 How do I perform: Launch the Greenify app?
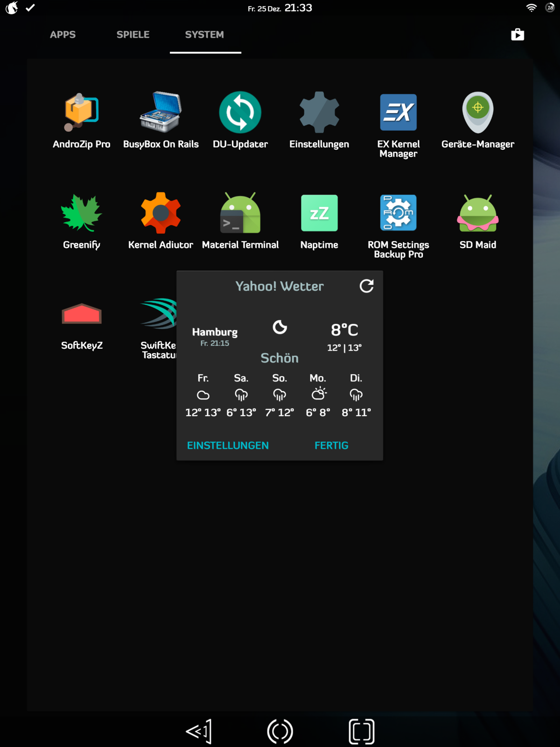[81, 213]
